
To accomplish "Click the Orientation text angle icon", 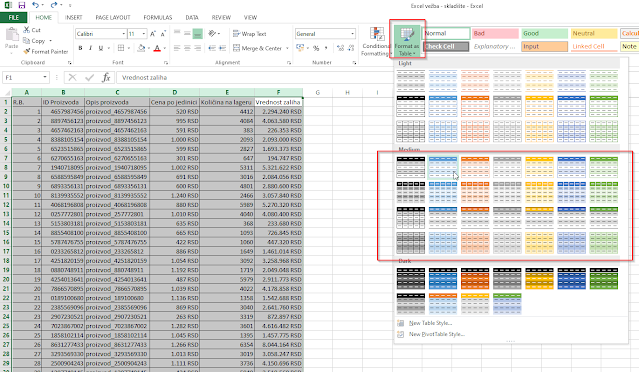I will pos(212,33).
